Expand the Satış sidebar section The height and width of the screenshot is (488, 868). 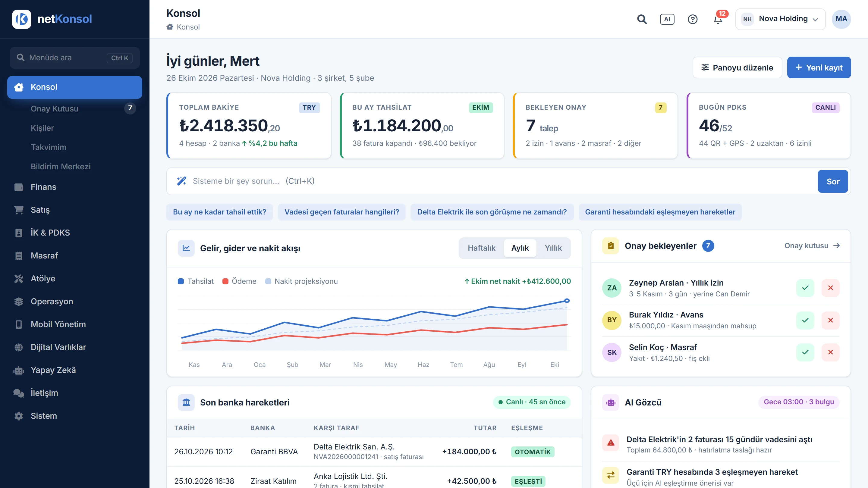[x=74, y=210]
